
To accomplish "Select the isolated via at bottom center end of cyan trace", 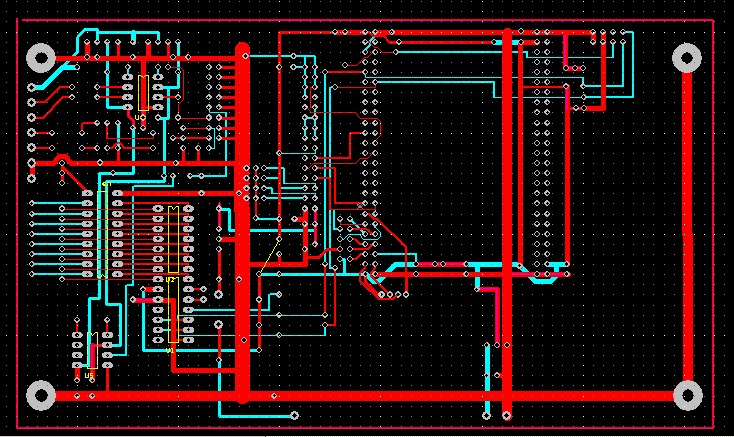I will [294, 415].
